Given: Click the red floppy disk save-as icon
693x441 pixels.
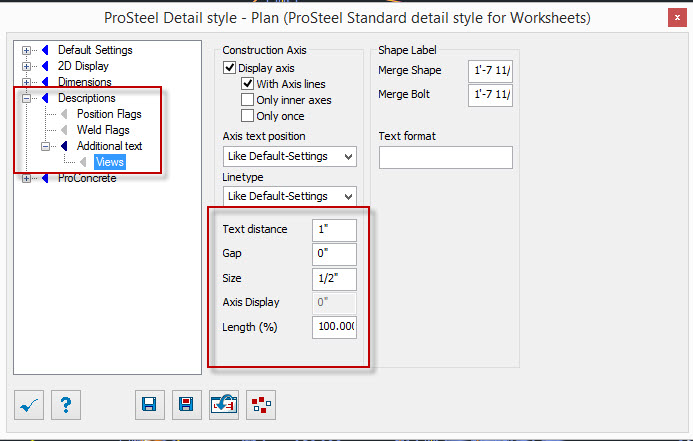Looking at the screenshot, I should 187,405.
